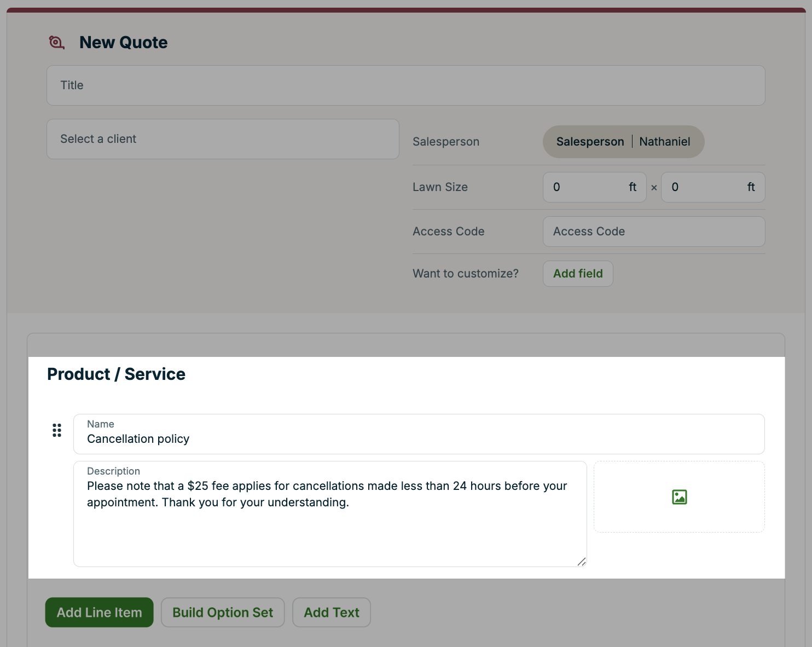Click the New Quote page title
The width and height of the screenshot is (812, 647).
124,43
